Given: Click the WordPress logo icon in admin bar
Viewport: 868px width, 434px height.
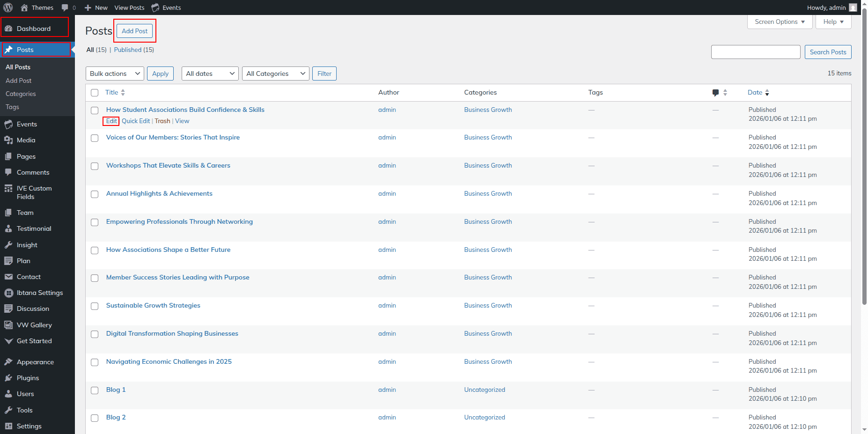Looking at the screenshot, I should pyautogui.click(x=8, y=7).
